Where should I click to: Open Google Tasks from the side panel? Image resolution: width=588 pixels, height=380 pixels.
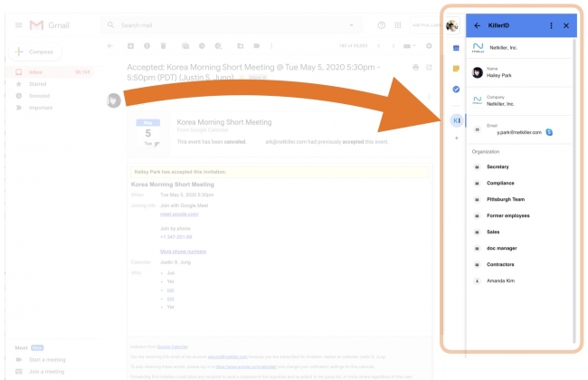(x=456, y=89)
